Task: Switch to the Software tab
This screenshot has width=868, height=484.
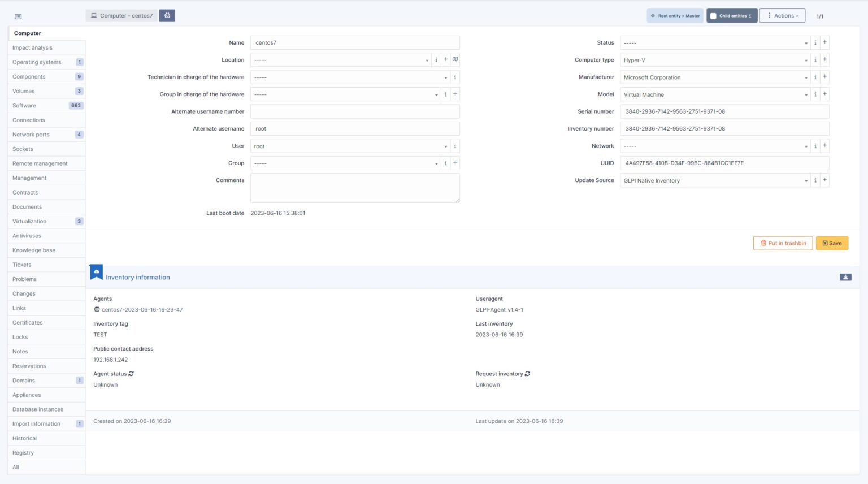Action: [24, 105]
